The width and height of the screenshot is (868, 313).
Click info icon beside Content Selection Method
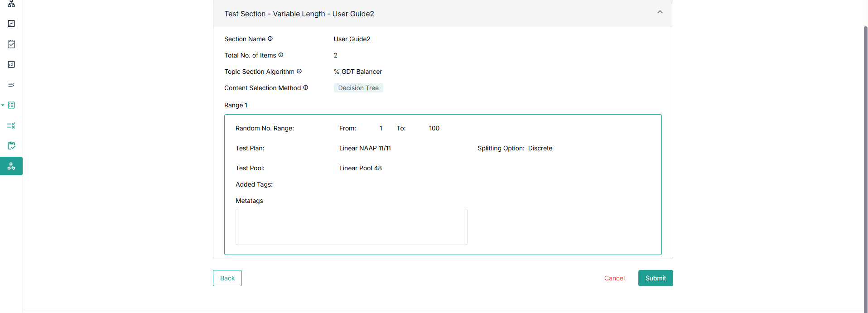(306, 88)
